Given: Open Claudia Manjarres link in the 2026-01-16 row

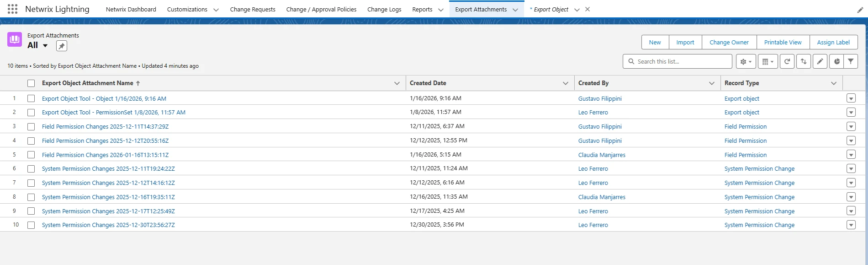Looking at the screenshot, I should [602, 155].
